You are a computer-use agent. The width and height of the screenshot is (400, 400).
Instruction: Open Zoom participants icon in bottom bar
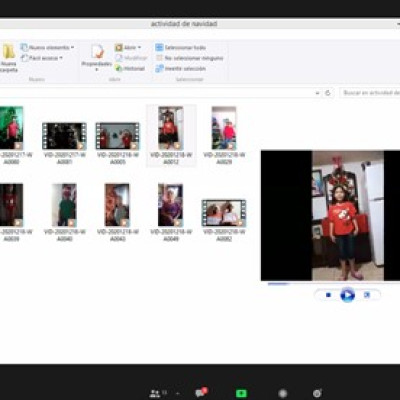coord(155,394)
